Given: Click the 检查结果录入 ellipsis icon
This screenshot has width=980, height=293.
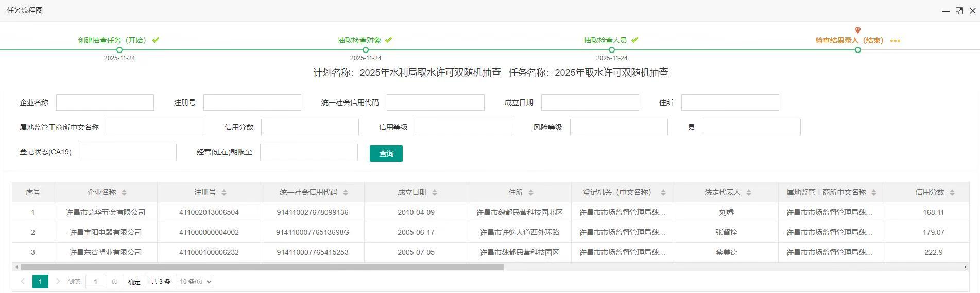Looking at the screenshot, I should coord(895,41).
